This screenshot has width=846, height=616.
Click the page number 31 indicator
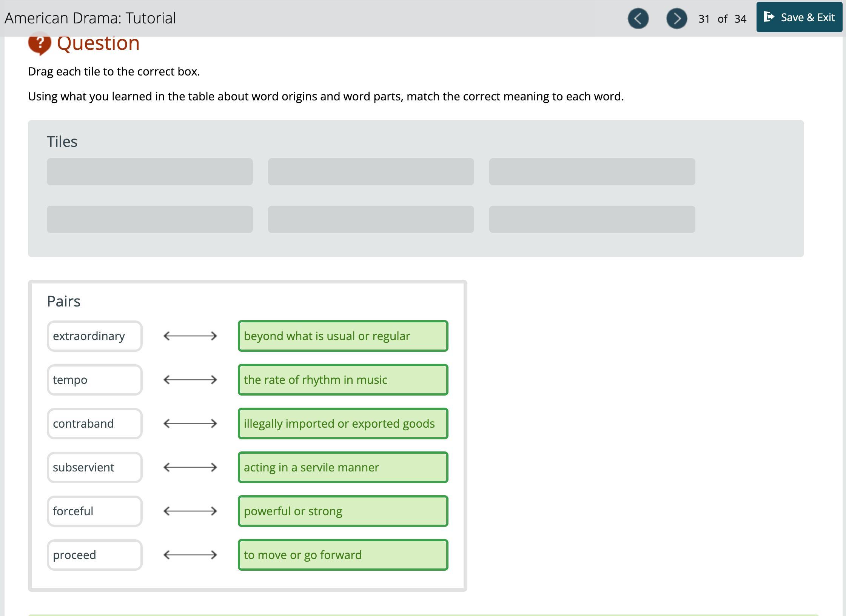tap(704, 19)
